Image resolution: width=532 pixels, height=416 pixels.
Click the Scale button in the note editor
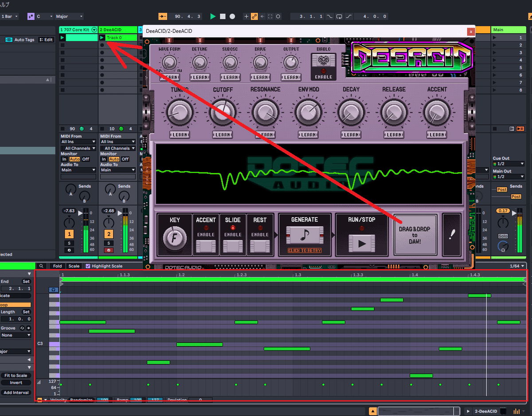pos(74,266)
